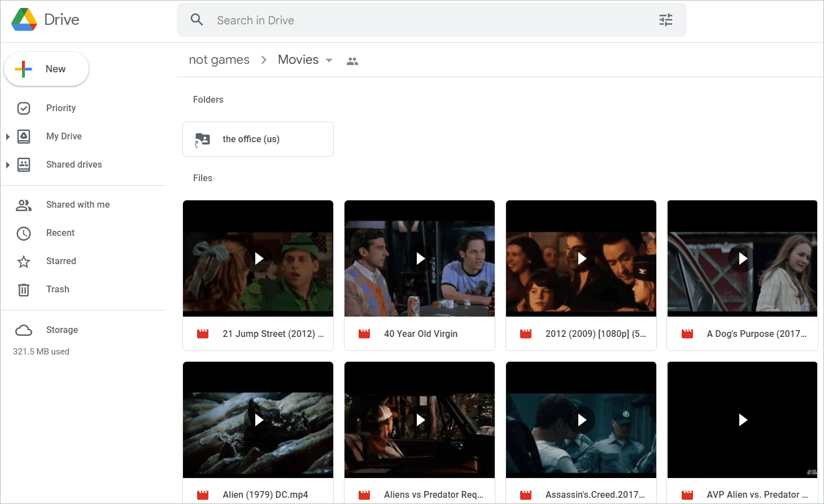
Task: Click video file icon for AVP Alien vs. Predator
Action: [687, 495]
